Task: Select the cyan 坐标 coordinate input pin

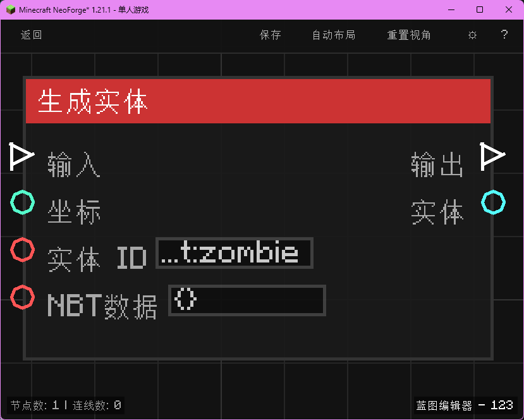Action: [x=22, y=202]
